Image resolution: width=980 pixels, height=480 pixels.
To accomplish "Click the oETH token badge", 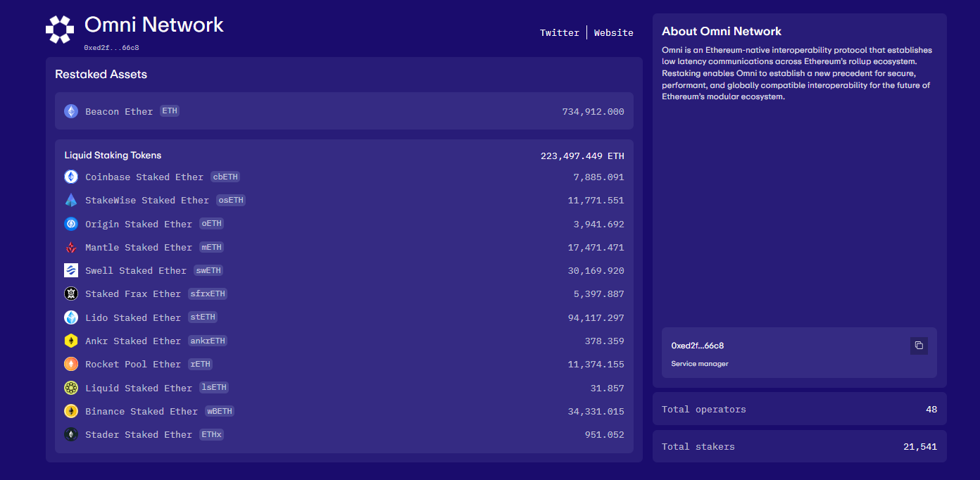I will (x=212, y=224).
